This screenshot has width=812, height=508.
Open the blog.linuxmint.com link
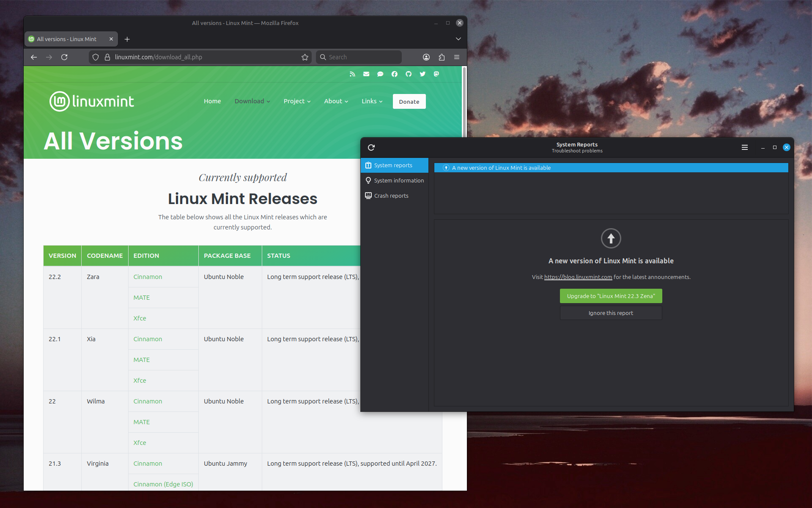click(578, 277)
